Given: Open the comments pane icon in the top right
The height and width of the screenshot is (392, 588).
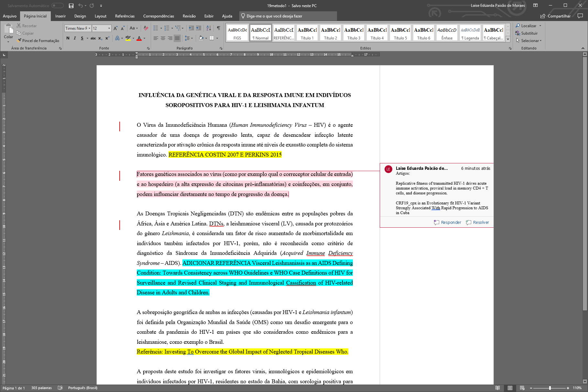Looking at the screenshot, I should [x=580, y=16].
